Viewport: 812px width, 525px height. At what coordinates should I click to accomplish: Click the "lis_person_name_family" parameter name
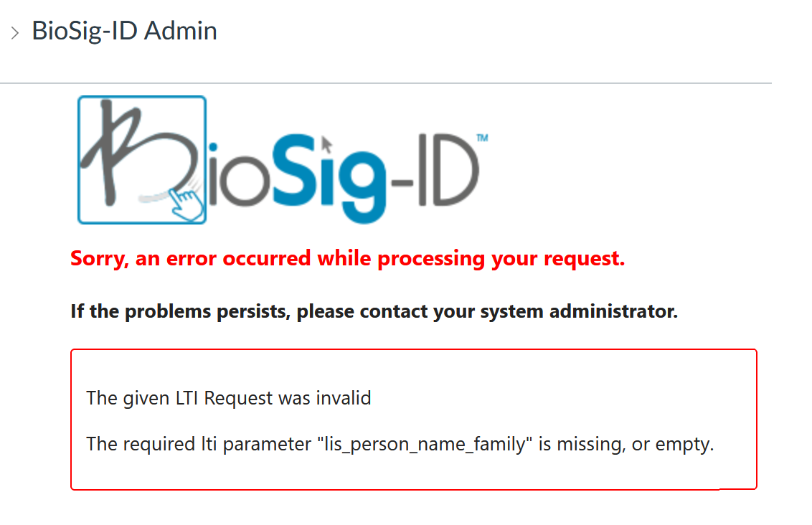425,444
